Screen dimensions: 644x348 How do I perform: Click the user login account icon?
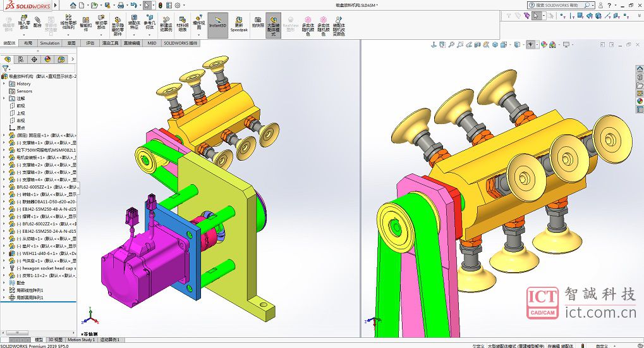(600, 5)
